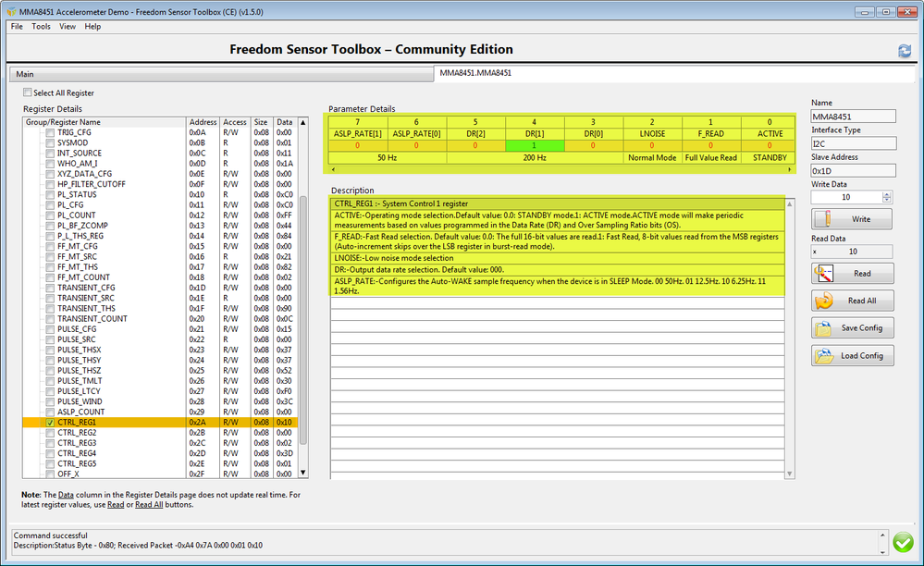The height and width of the screenshot is (566, 924).
Task: Toggle the ACTIVE bit value cell
Action: (769, 145)
